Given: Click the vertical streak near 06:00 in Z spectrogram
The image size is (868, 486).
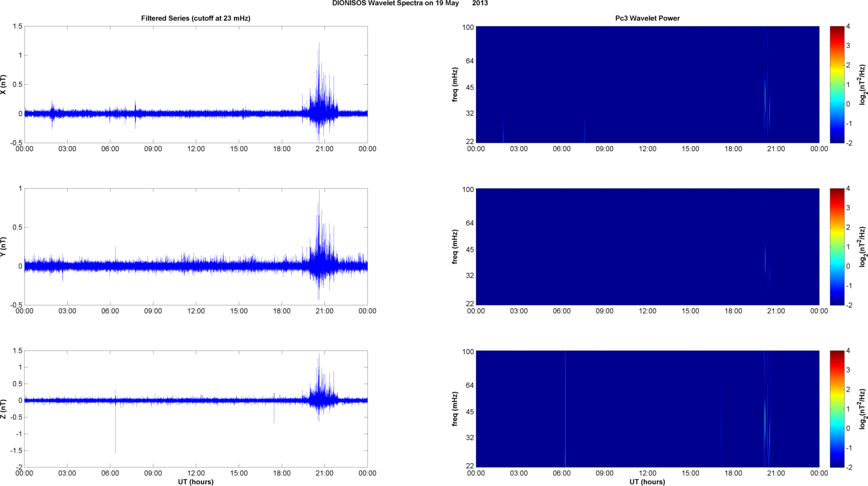Looking at the screenshot, I should (565, 409).
